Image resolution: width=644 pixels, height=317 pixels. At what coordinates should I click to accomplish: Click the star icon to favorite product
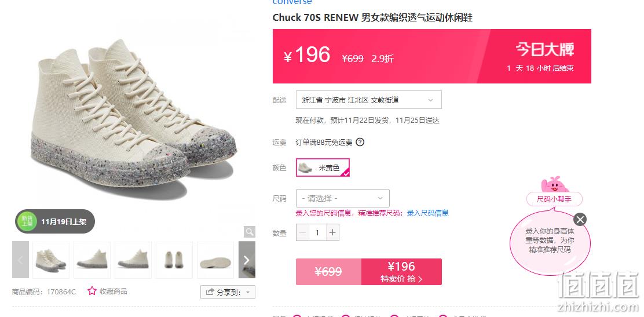pyautogui.click(x=92, y=291)
